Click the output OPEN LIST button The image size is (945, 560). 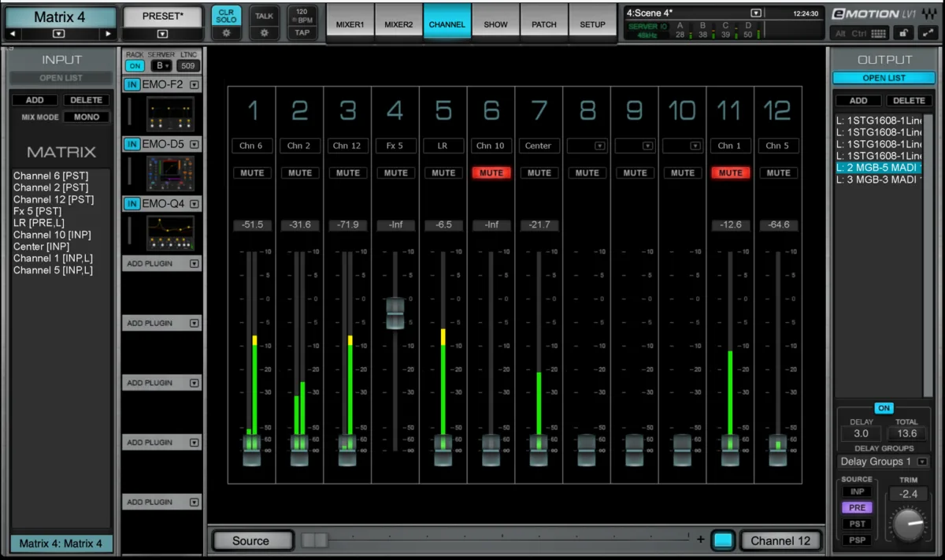click(884, 78)
